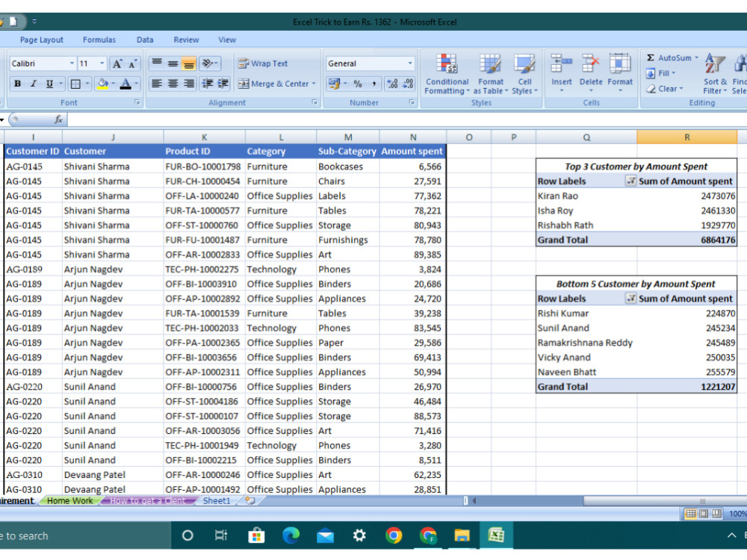Open the Review tab
The width and height of the screenshot is (747, 560).
[186, 40]
